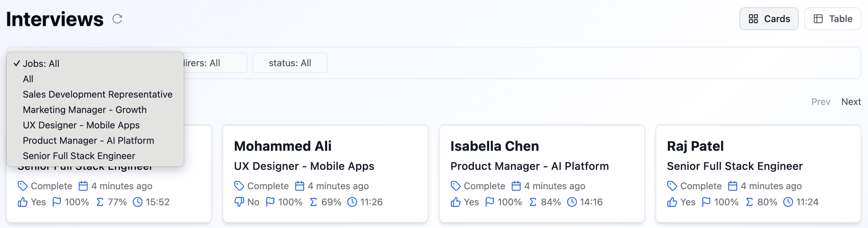The width and height of the screenshot is (868, 228).
Task: Open the status: All filter dropdown
Action: (290, 63)
